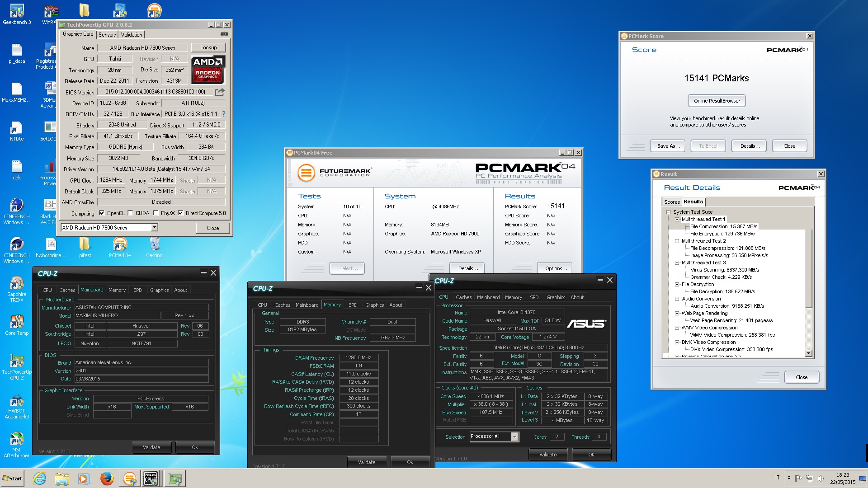This screenshot has height=488, width=868.
Task: Collapse Web Page Rendering tree node
Action: pos(677,313)
